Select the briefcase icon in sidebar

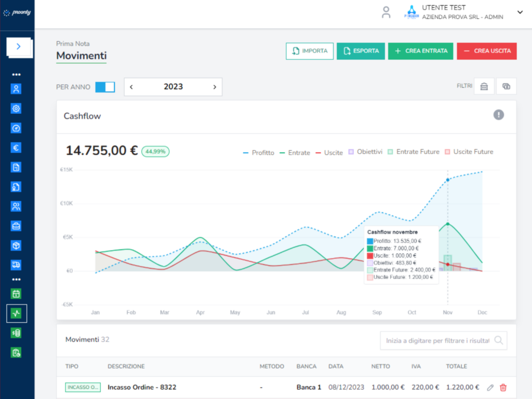tap(16, 226)
